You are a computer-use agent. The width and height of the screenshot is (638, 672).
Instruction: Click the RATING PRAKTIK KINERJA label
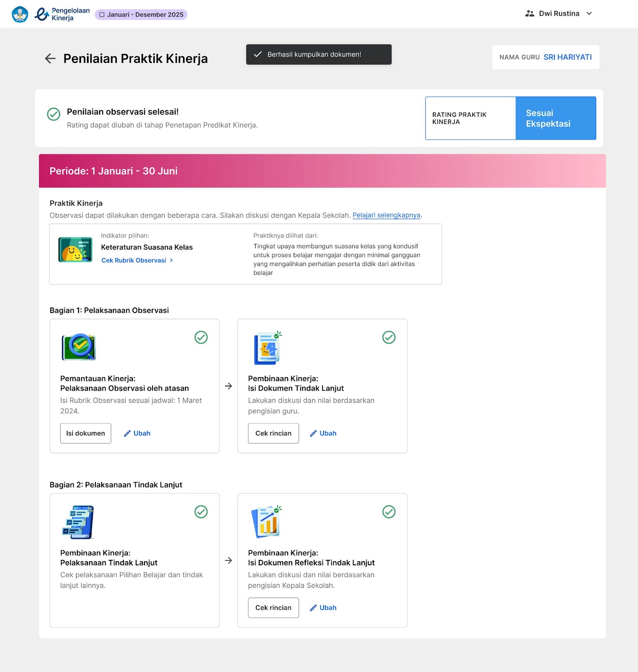(459, 118)
